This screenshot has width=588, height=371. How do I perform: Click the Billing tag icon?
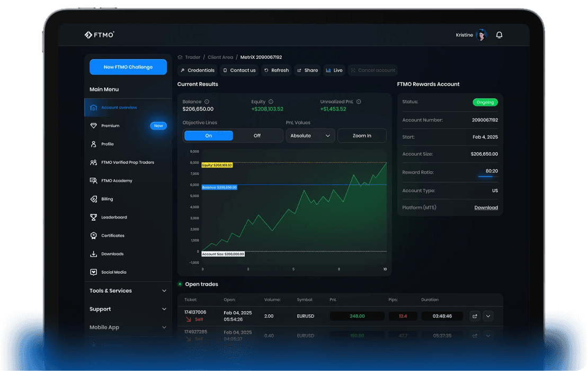[93, 199]
